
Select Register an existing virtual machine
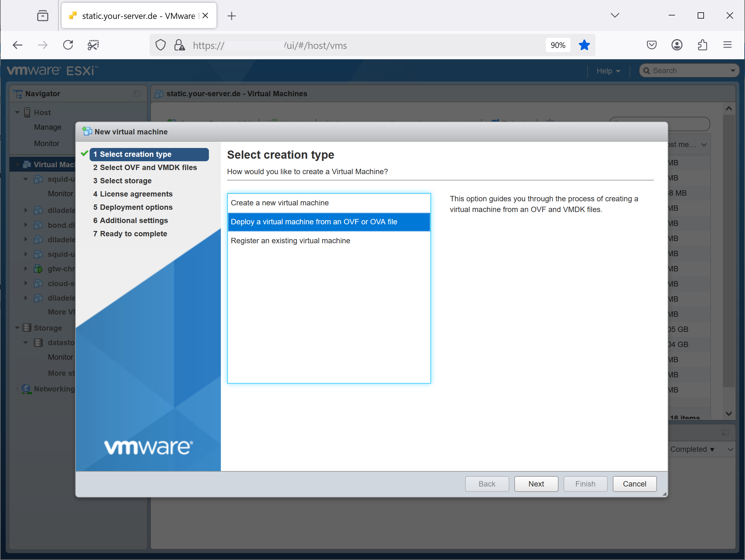291,240
